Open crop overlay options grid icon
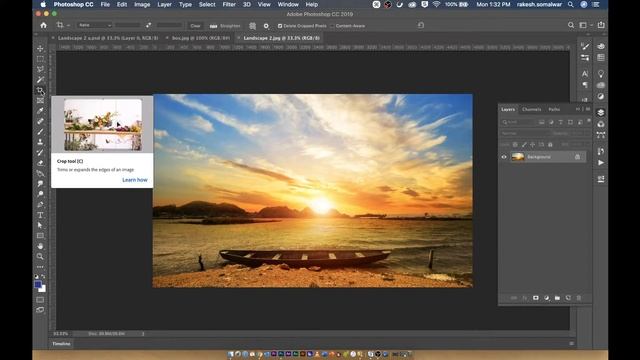The width and height of the screenshot is (640, 360). point(253,26)
